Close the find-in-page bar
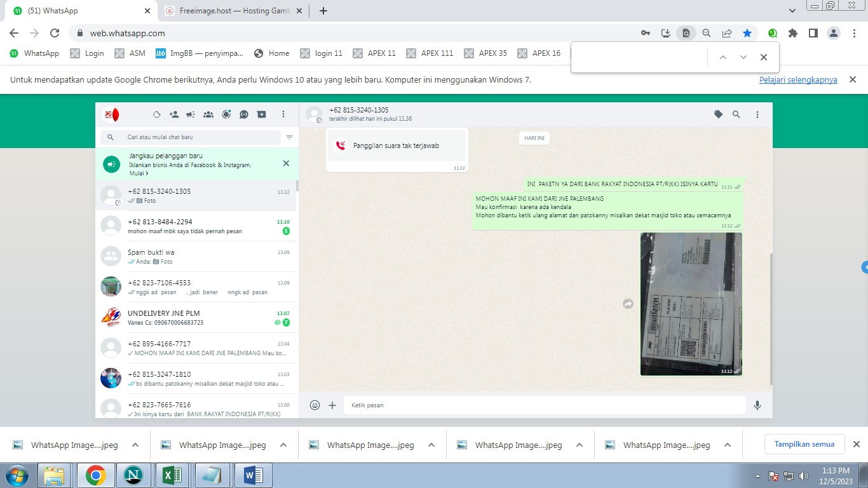 coord(764,57)
